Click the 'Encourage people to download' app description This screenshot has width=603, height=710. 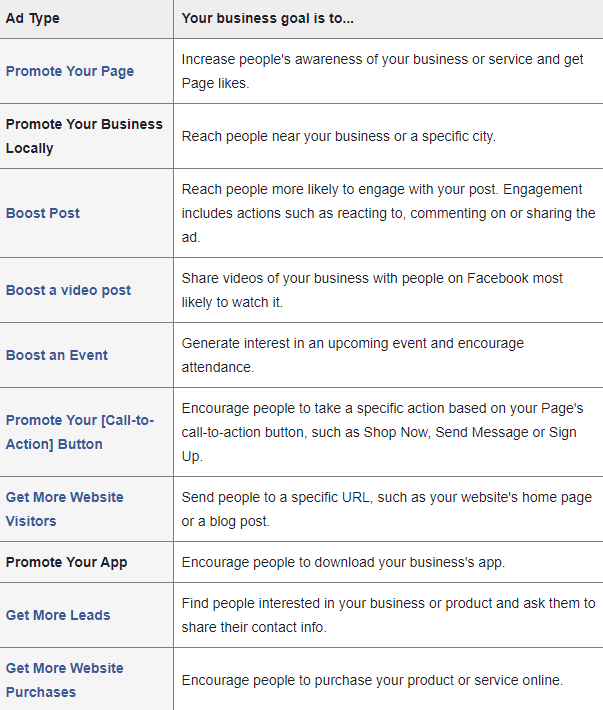tap(343, 562)
